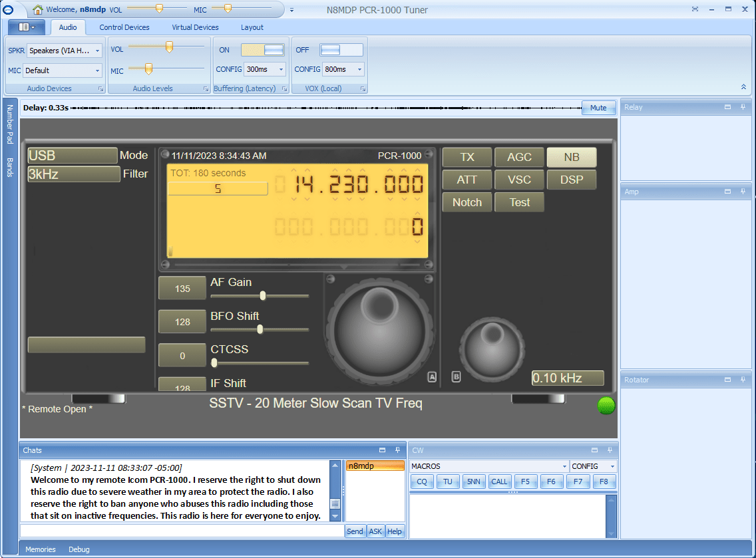Viewport: 756px width, 558px height.
Task: Select VFO A indicator
Action: [x=432, y=377]
